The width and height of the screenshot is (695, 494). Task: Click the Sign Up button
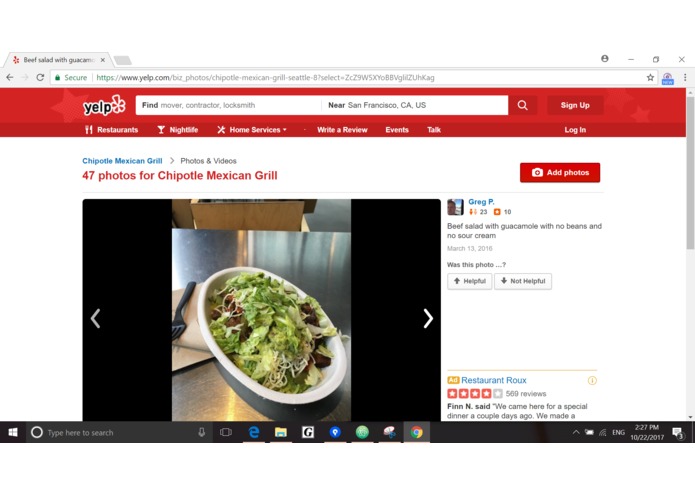click(575, 105)
